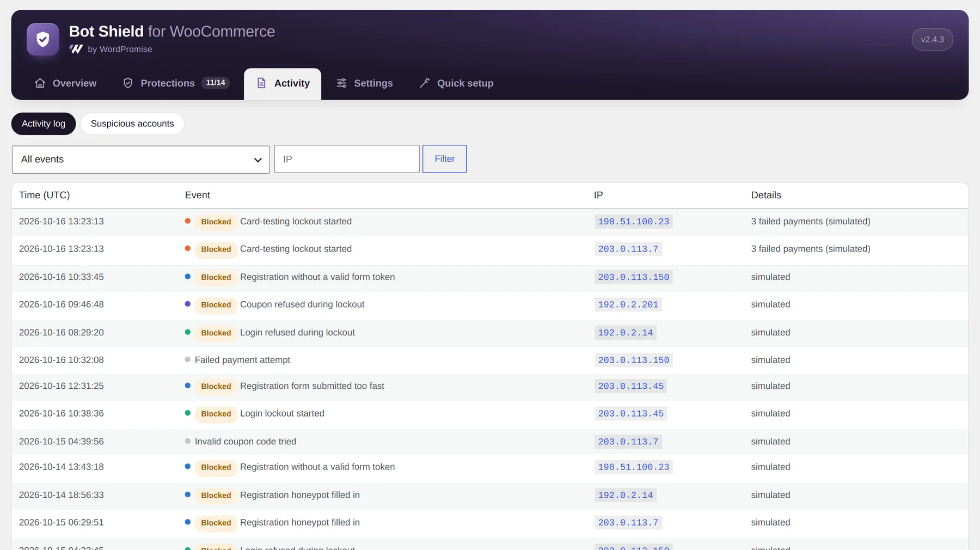980x550 pixels.
Task: Click the Protections shield icon
Action: click(x=128, y=83)
